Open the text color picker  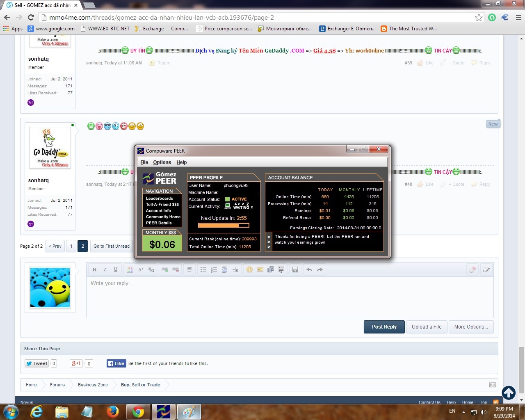coord(130,269)
